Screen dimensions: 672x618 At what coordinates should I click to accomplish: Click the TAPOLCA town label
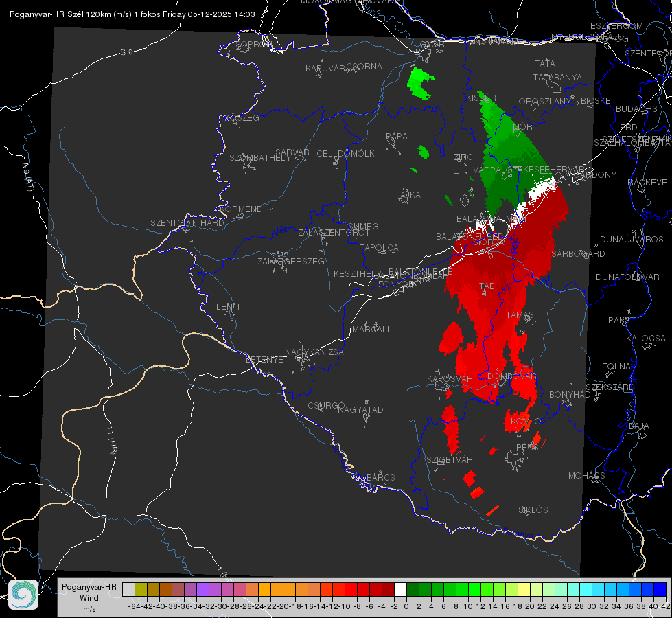coord(380,247)
